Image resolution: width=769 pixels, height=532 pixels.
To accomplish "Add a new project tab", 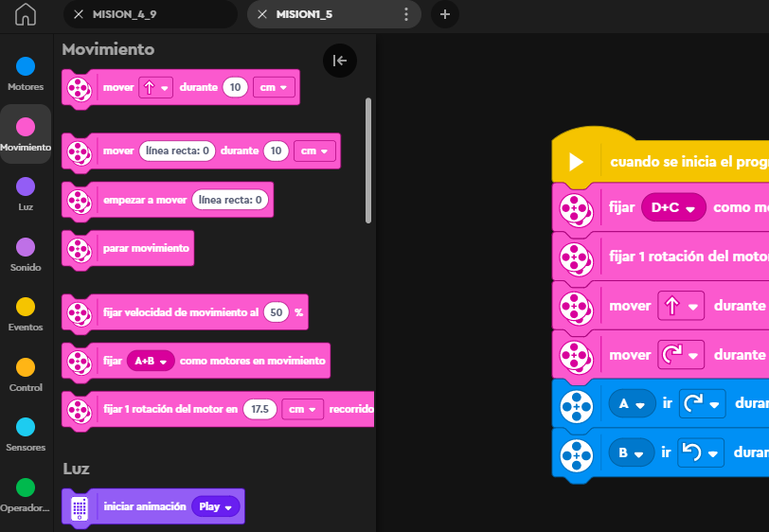I will [445, 14].
